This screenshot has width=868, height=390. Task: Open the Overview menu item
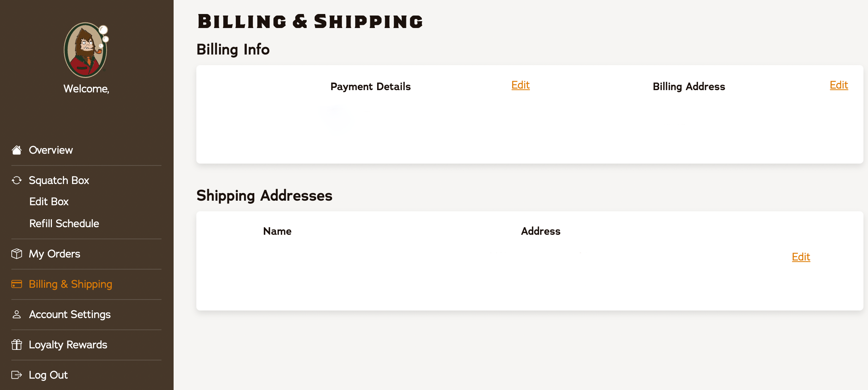51,150
